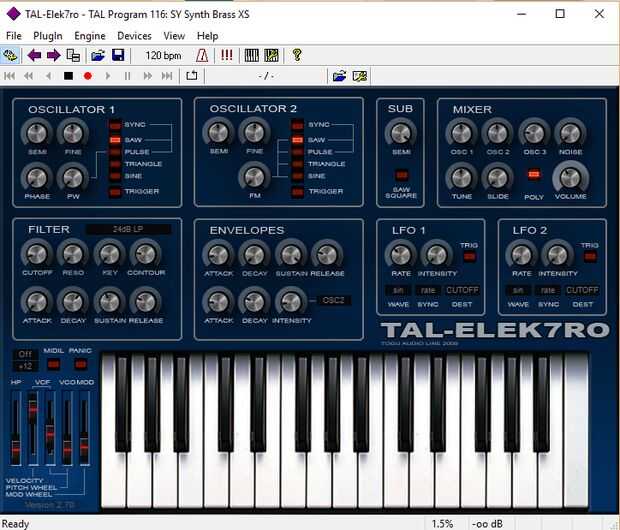The width and height of the screenshot is (620, 530).
Task: Open the LFO 1 DEST CUTOFF selector
Action: (x=462, y=290)
